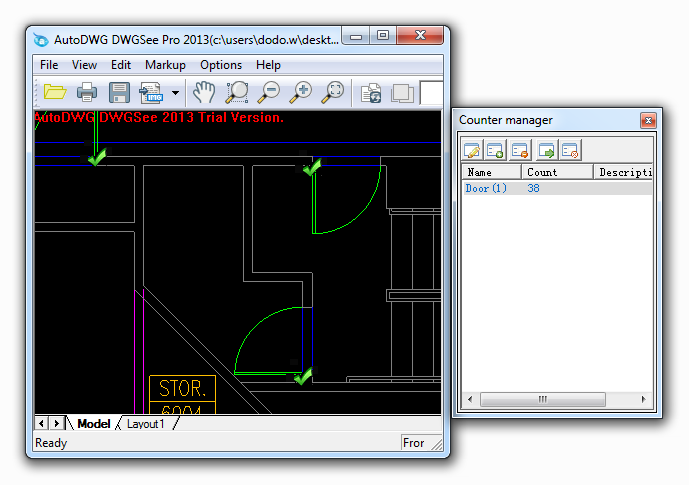Image resolution: width=689 pixels, height=485 pixels.
Task: Export drawing to image with IMG icon
Action: click(151, 92)
